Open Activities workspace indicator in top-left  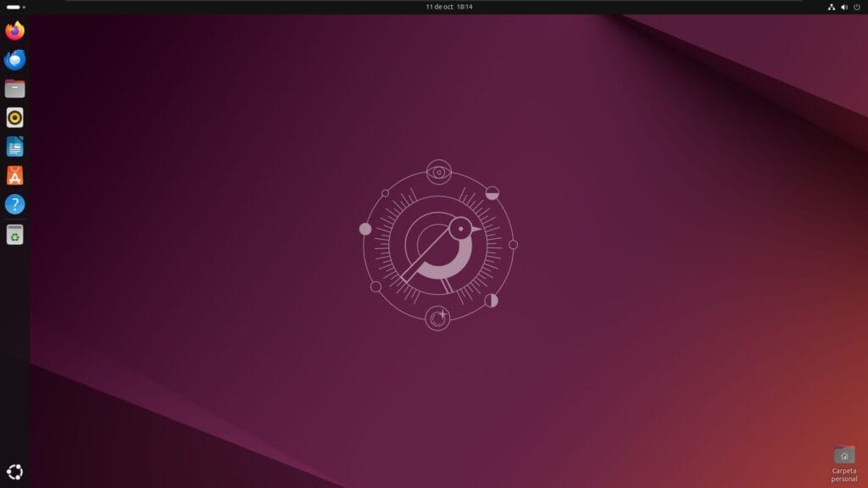pos(15,7)
